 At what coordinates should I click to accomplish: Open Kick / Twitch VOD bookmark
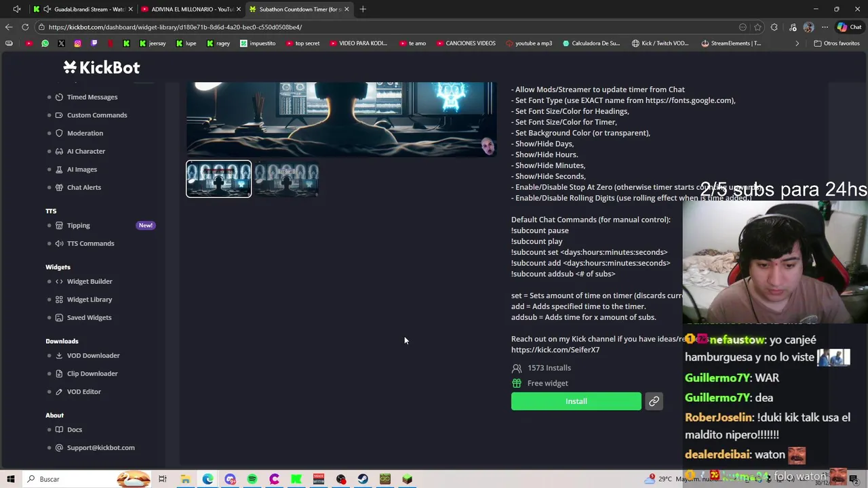pos(660,43)
